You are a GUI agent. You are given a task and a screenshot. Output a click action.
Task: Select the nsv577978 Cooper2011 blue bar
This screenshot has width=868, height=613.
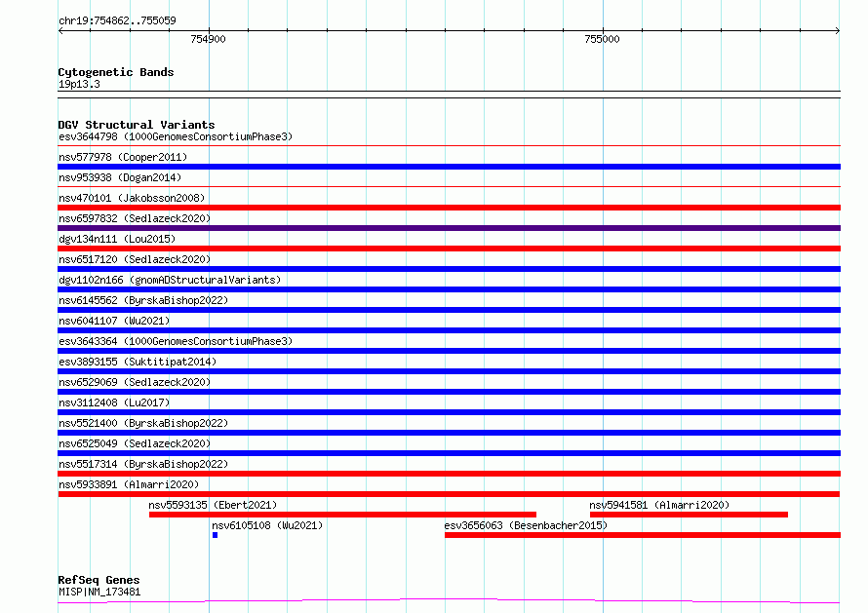449,167
